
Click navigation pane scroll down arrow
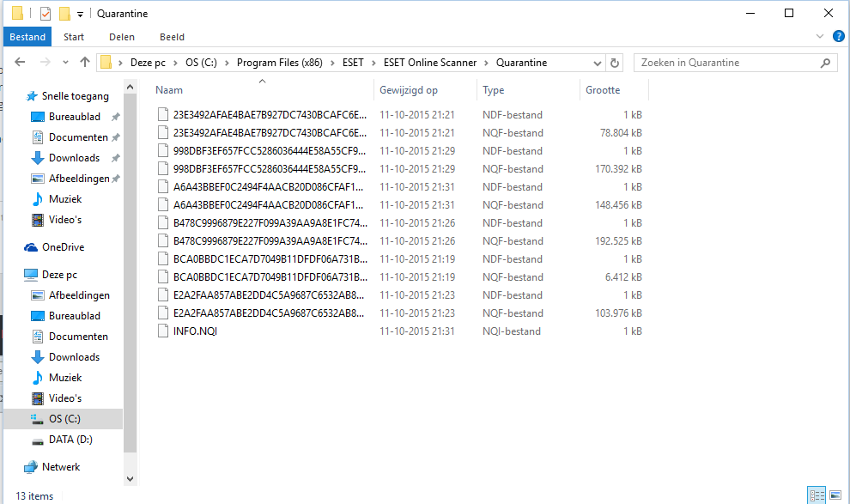131,478
